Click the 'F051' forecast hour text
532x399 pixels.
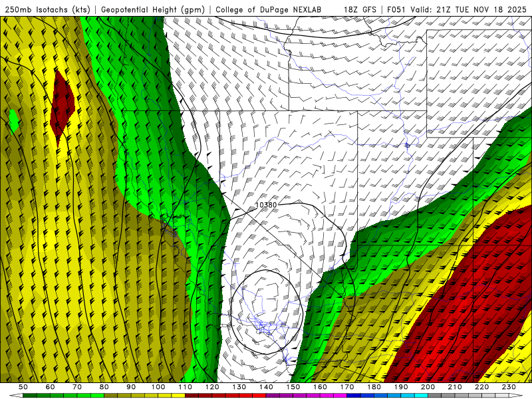pos(397,10)
